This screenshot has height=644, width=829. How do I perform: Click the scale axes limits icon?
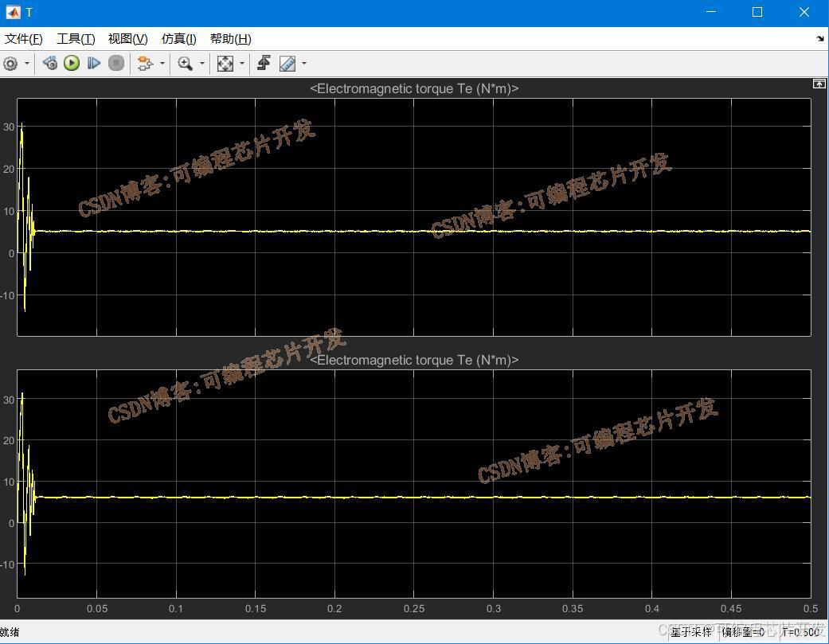tap(225, 64)
